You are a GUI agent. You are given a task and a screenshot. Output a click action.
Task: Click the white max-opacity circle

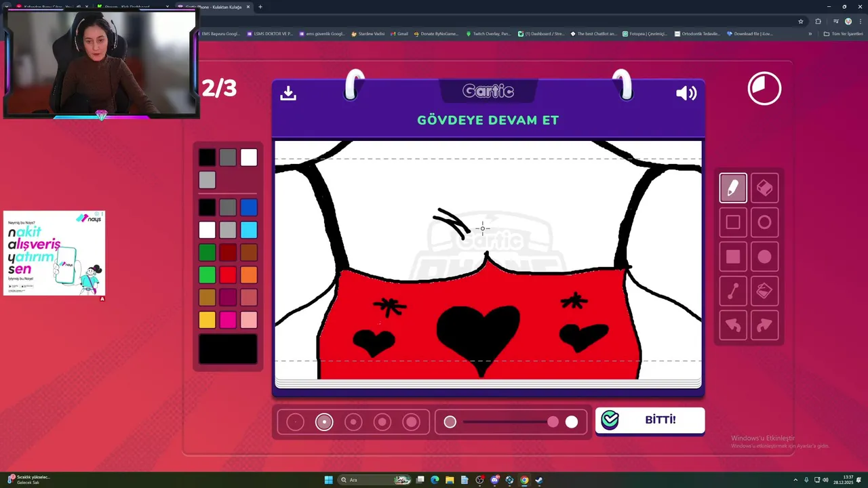[x=572, y=422]
